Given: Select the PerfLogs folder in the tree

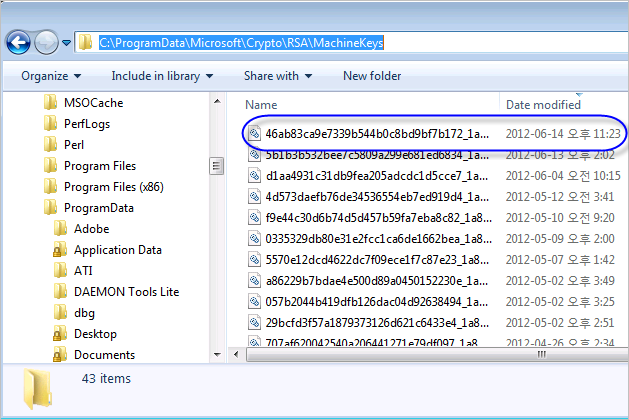Looking at the screenshot, I should (87, 124).
